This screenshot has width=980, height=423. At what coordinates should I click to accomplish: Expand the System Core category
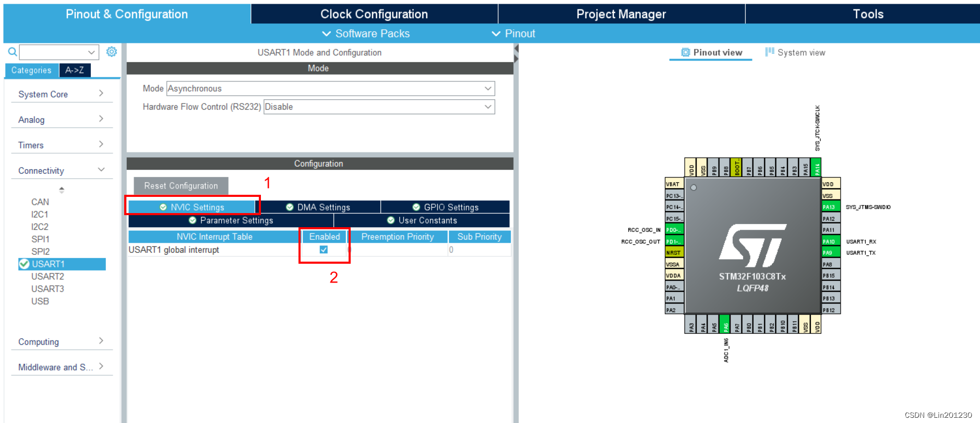pyautogui.click(x=62, y=94)
